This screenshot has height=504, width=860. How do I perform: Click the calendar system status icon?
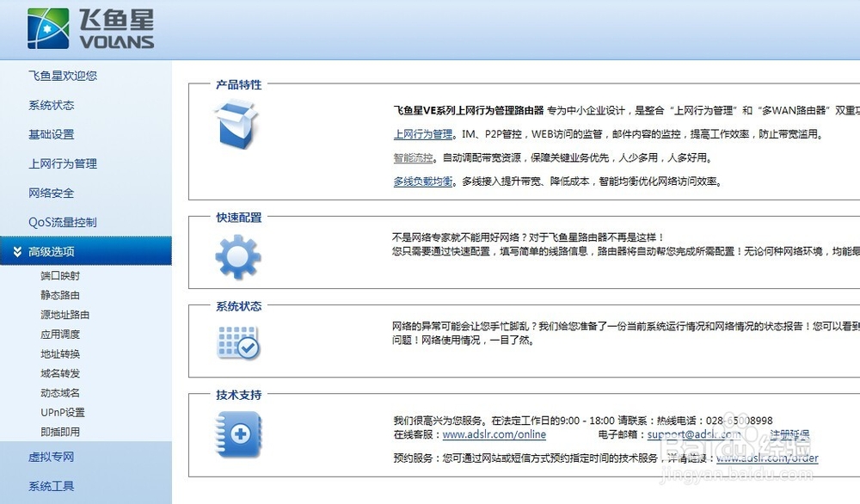pos(238,343)
